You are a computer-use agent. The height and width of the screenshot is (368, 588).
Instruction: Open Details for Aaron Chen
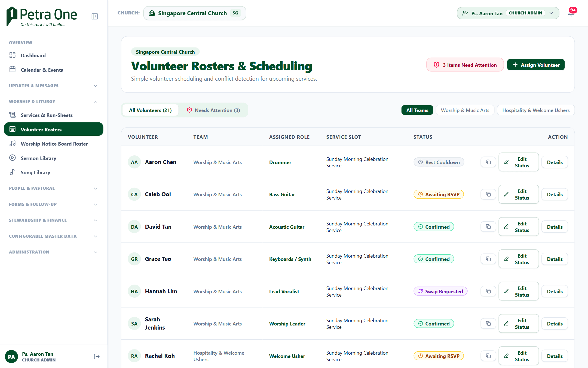(x=555, y=162)
